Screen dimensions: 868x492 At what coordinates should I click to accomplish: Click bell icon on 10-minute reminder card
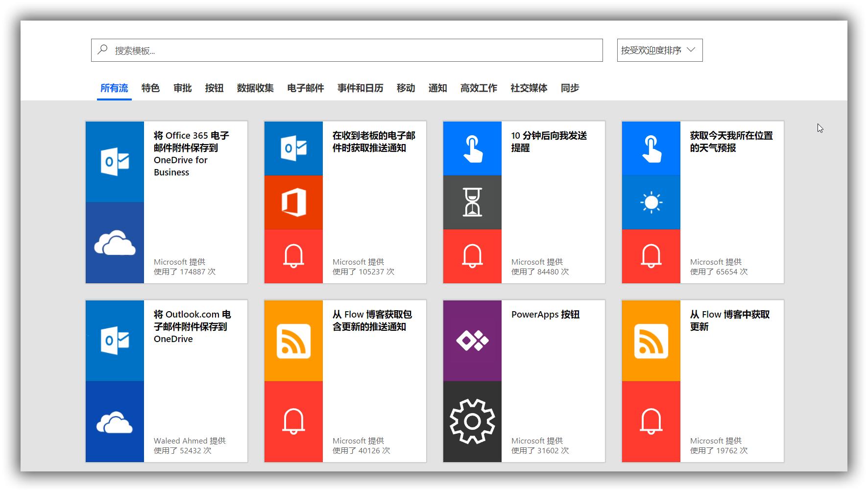(472, 256)
